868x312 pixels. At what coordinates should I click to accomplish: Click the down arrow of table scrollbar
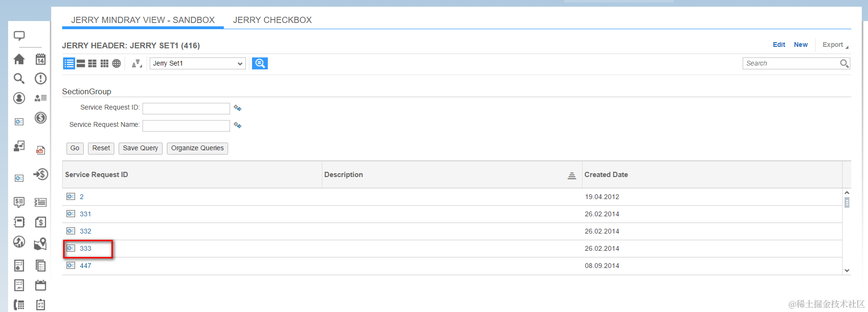[x=847, y=270]
